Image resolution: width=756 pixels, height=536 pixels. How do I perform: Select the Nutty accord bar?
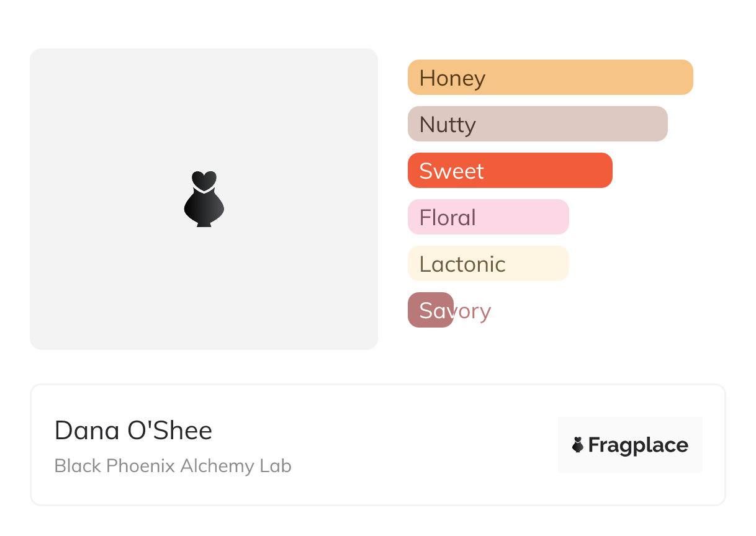tap(571, 124)
